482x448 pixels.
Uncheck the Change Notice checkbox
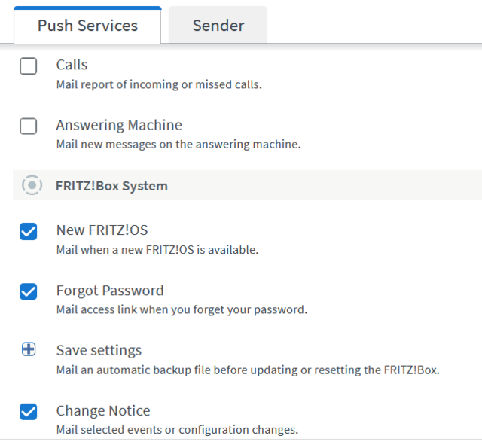point(28,412)
